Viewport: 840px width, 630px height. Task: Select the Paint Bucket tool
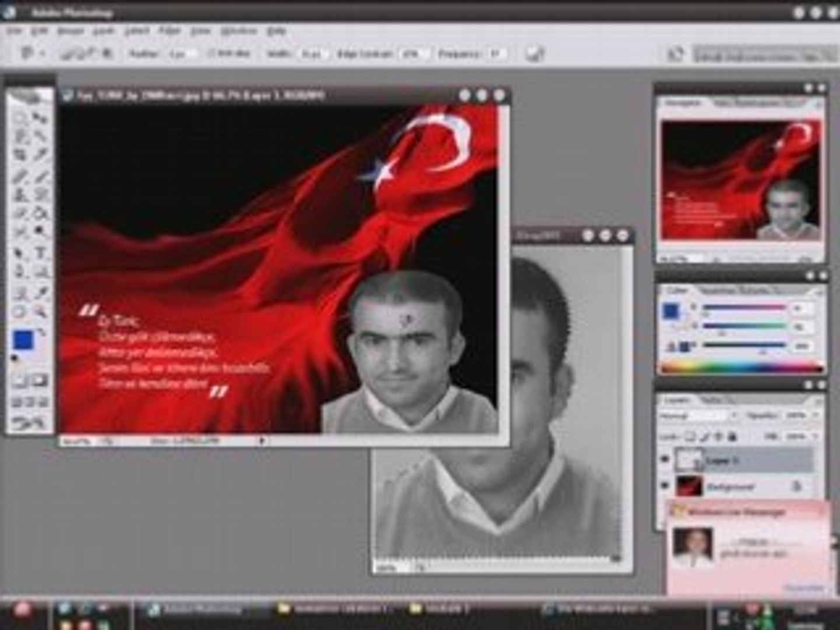(x=40, y=213)
